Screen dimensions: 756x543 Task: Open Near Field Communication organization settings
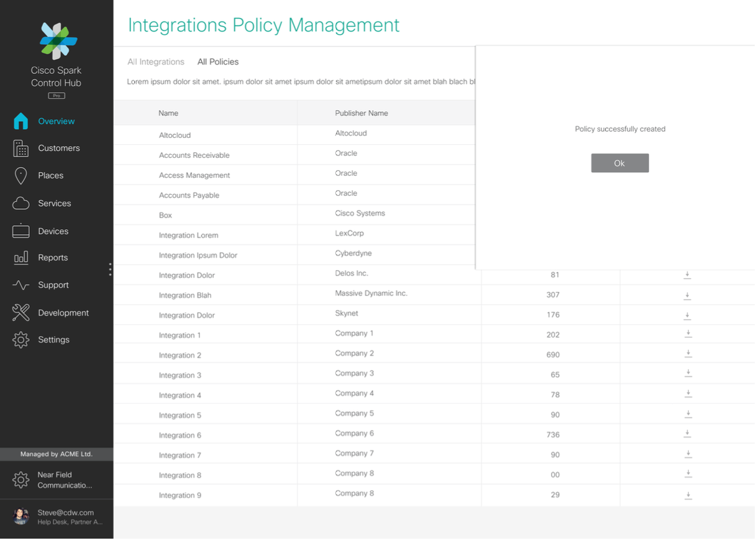(x=21, y=480)
